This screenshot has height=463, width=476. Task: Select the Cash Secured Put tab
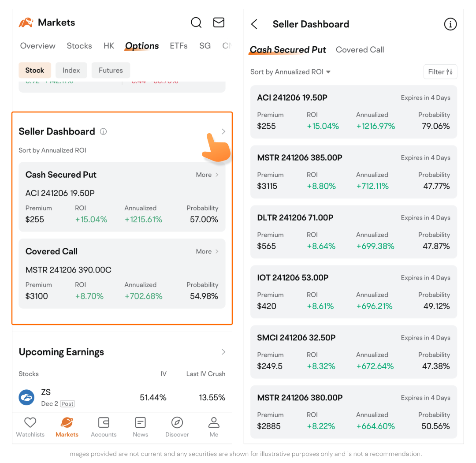pos(287,50)
